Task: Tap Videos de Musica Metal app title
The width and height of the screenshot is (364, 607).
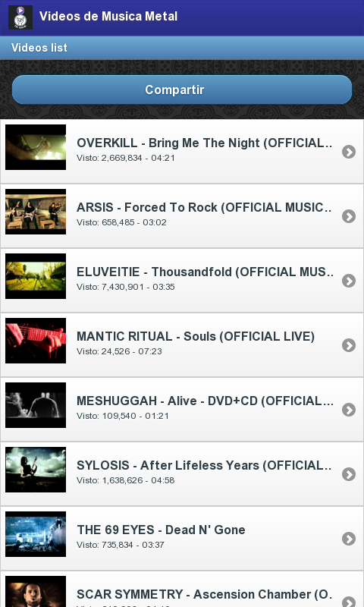Action: 108,16
